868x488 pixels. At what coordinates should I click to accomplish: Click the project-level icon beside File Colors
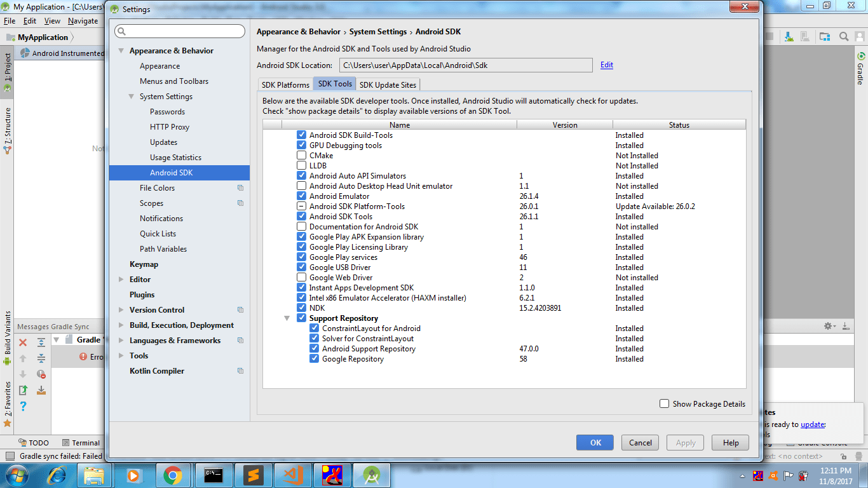click(x=240, y=188)
